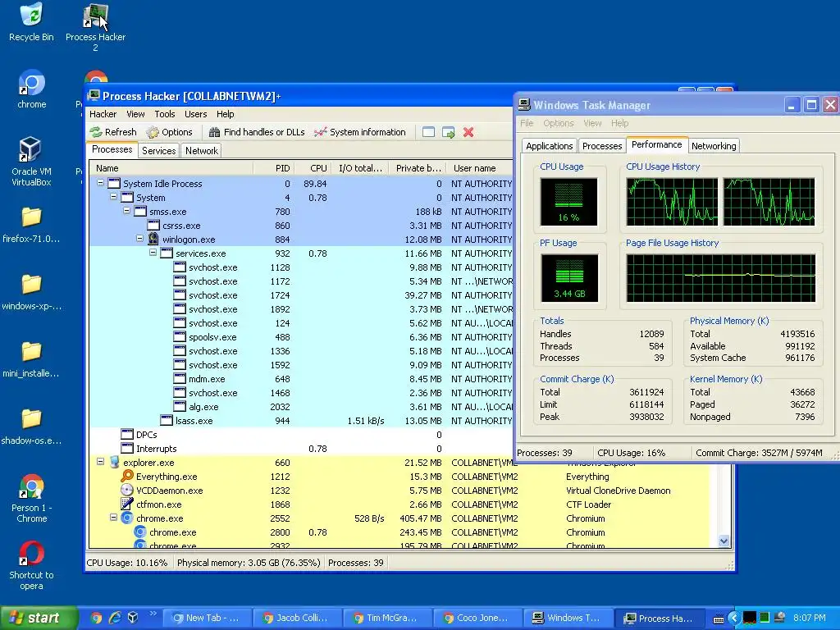Open the View menu in Process Hacker

coord(135,114)
